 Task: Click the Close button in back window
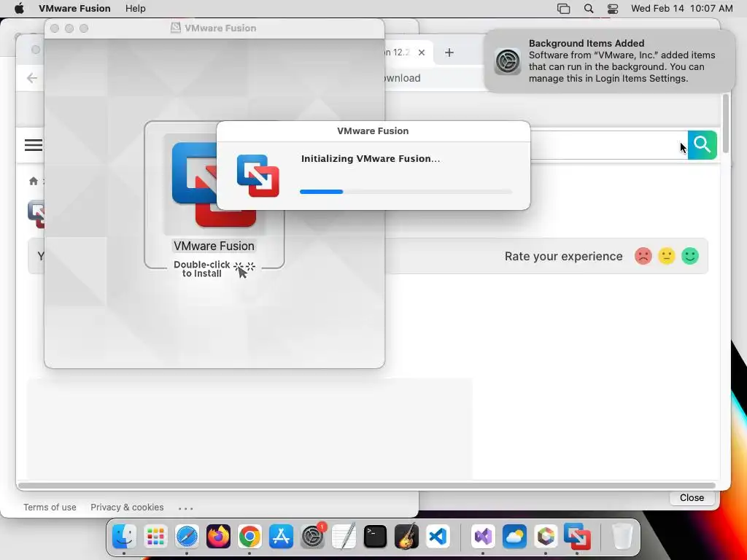tap(692, 497)
